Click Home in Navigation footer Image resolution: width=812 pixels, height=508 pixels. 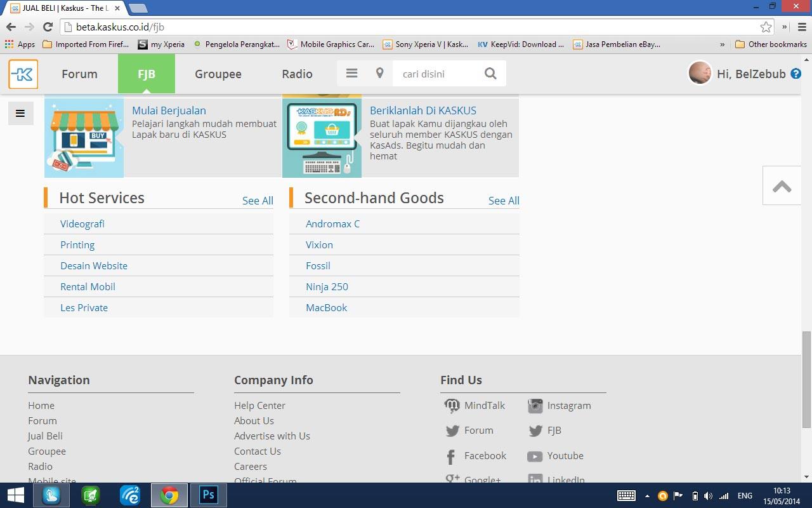pyautogui.click(x=41, y=405)
